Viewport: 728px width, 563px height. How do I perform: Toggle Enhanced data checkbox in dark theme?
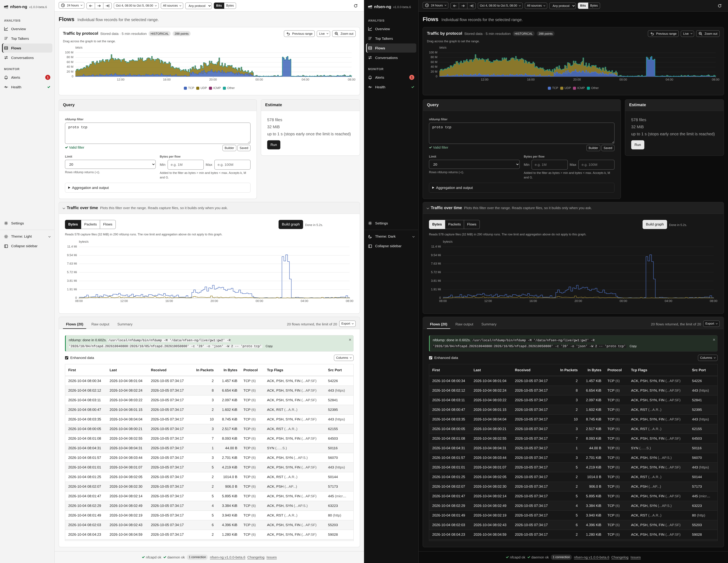point(431,358)
